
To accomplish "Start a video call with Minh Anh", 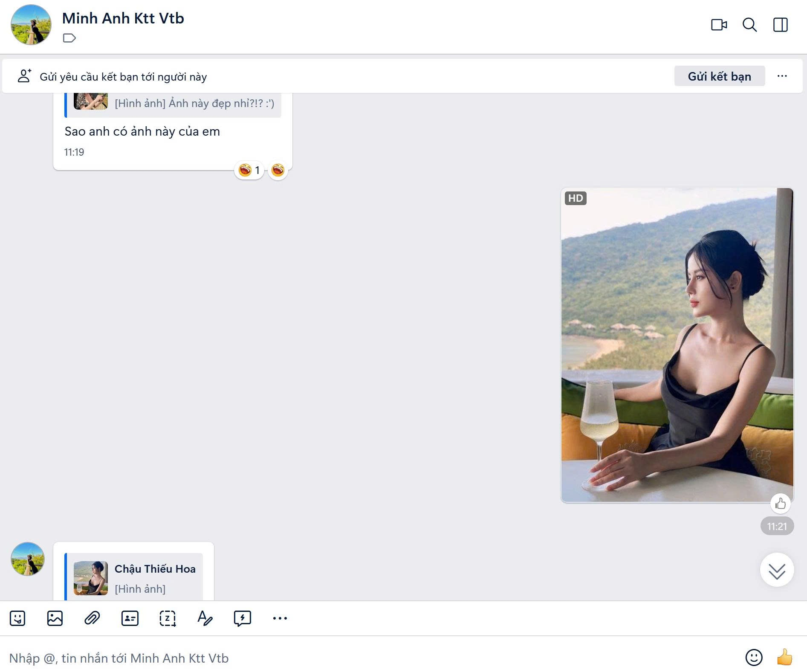I will (719, 25).
